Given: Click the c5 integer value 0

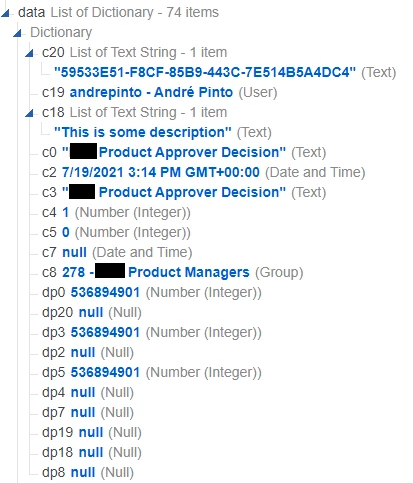Looking at the screenshot, I should [66, 232].
